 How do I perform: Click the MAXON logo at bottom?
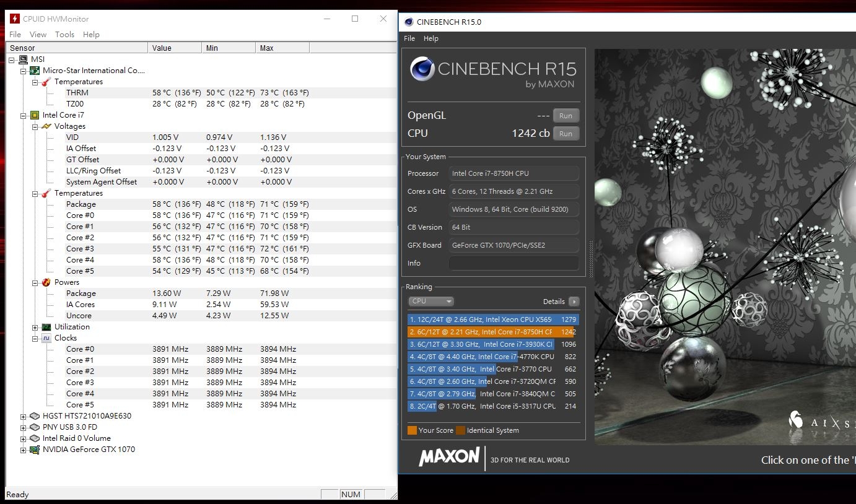pos(449,457)
